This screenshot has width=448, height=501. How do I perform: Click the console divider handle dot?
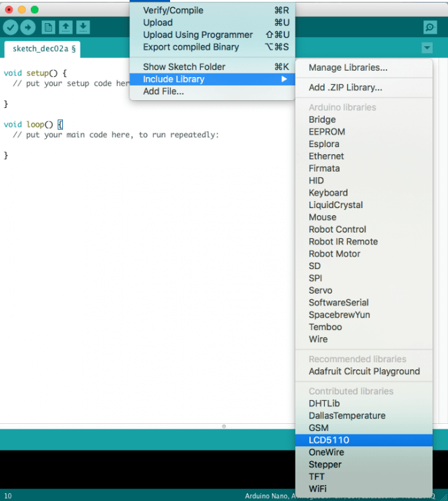coord(224,426)
